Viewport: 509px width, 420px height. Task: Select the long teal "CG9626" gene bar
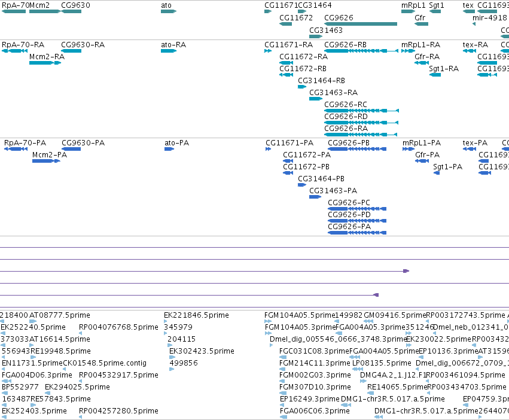[361, 24]
